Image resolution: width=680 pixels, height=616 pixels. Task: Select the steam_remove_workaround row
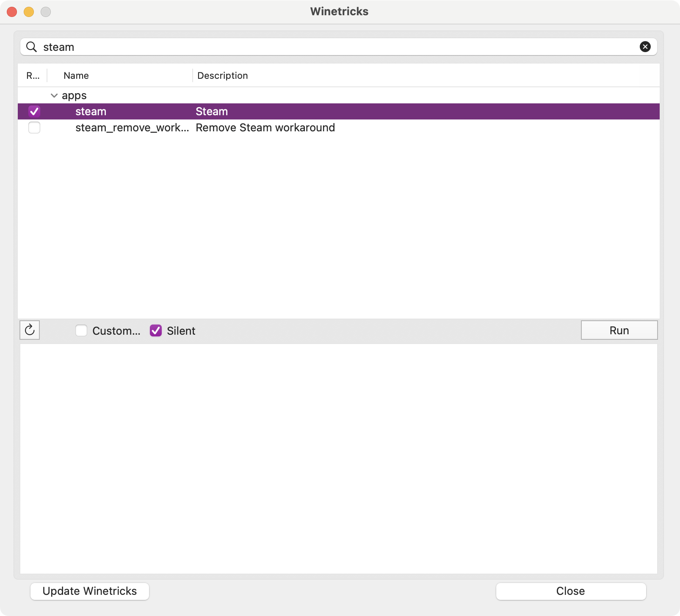click(x=132, y=128)
